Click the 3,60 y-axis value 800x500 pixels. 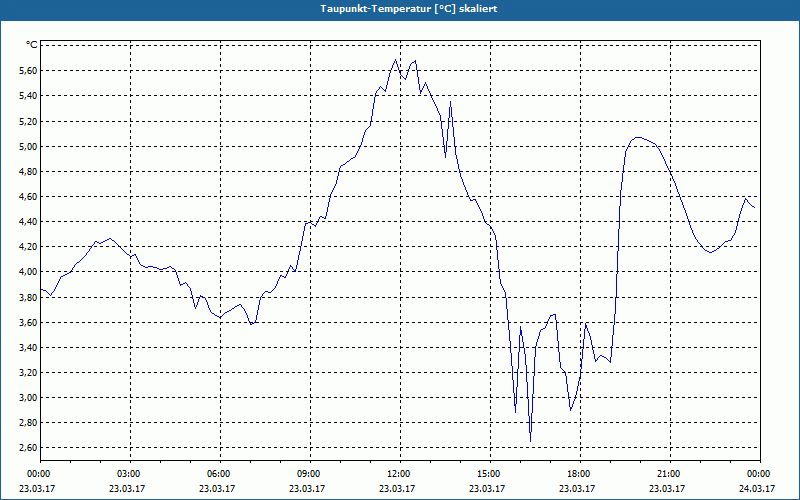(x=28, y=322)
